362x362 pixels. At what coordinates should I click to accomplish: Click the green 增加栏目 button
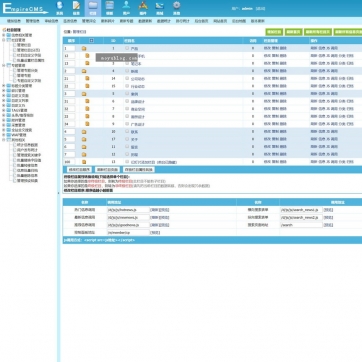[274, 32]
